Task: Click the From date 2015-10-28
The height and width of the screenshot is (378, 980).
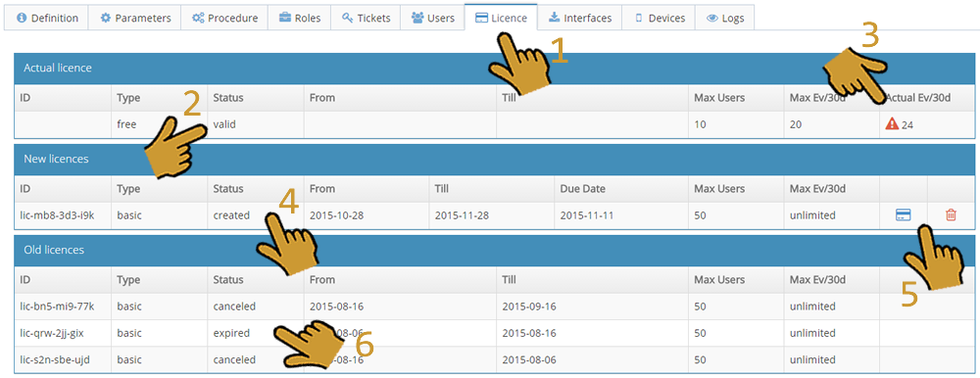Action: 337,214
